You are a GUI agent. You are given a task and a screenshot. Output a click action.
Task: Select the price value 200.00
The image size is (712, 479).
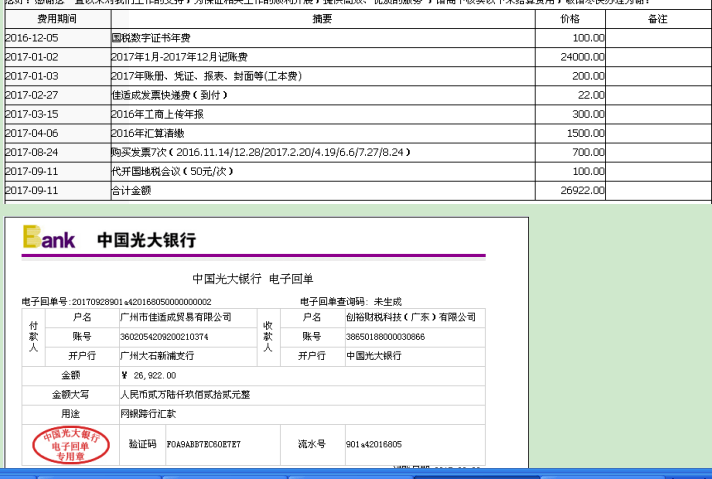[588, 76]
